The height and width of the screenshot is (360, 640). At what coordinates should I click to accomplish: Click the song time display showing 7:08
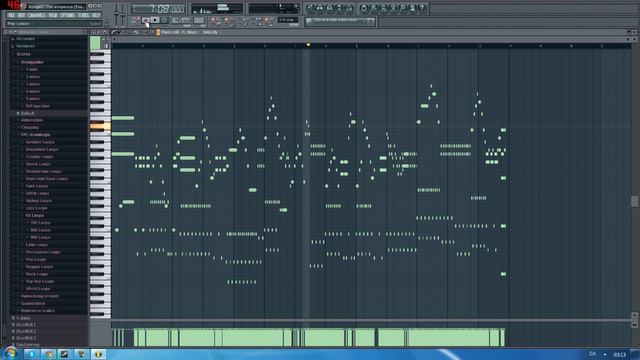[158, 9]
